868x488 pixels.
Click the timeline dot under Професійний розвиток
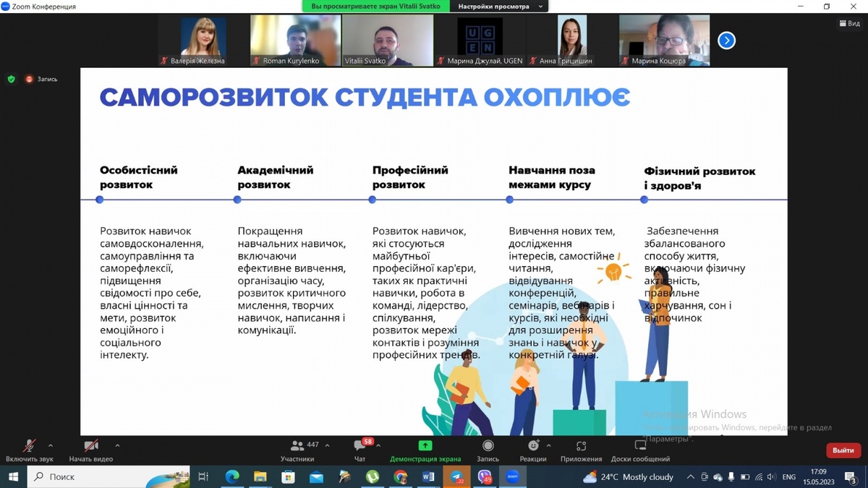click(373, 200)
